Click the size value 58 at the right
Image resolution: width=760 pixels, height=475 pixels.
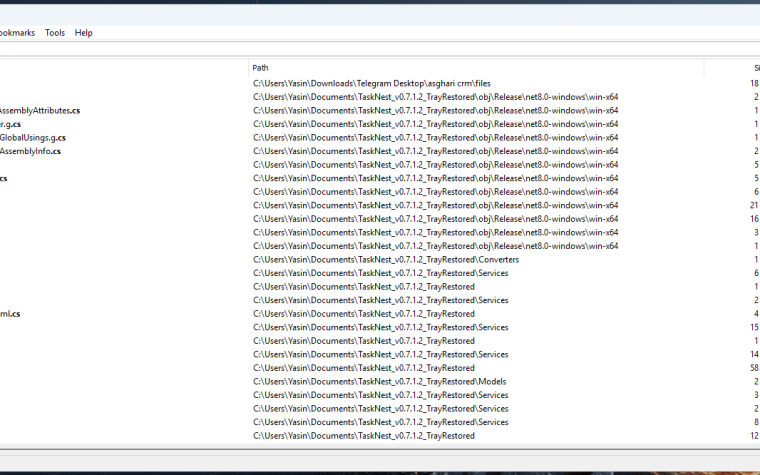(754, 368)
